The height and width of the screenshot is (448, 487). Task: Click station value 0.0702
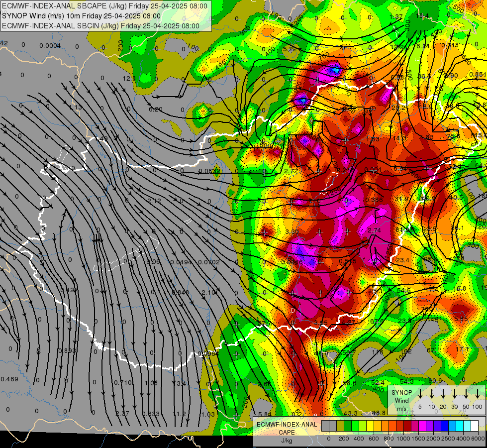[x=209, y=262]
